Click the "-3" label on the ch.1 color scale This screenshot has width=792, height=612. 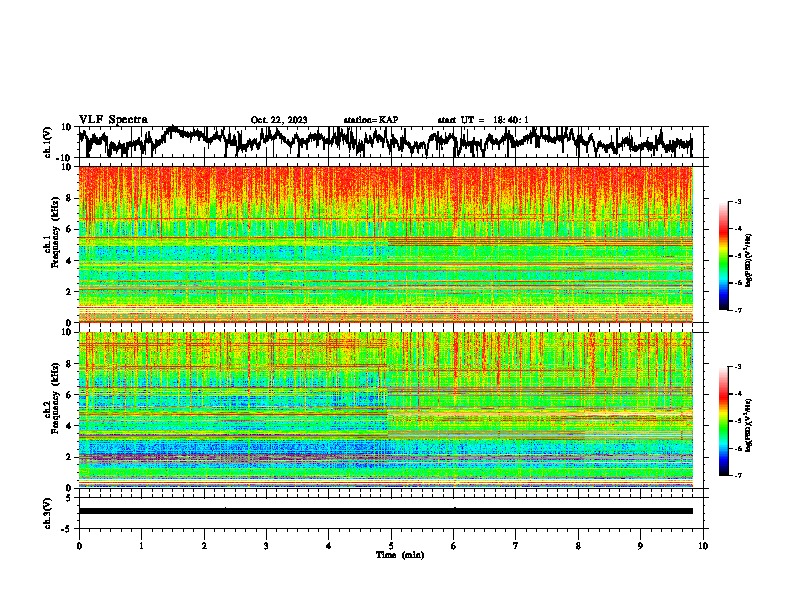pos(738,201)
